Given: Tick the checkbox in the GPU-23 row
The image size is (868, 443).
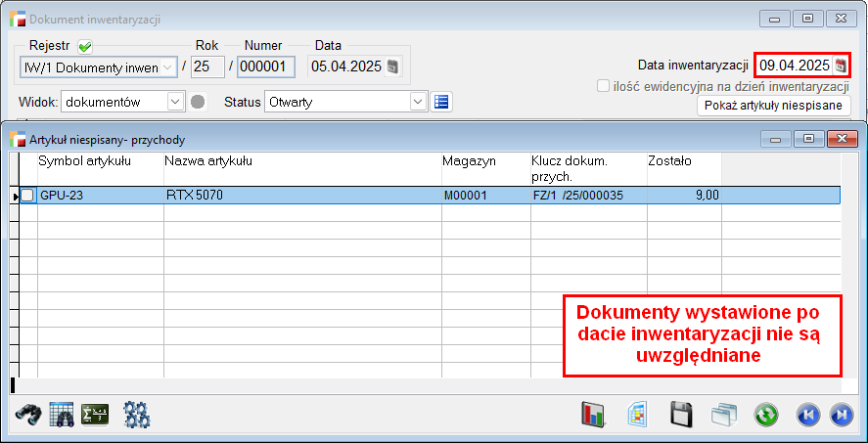Looking at the screenshot, I should 27,196.
